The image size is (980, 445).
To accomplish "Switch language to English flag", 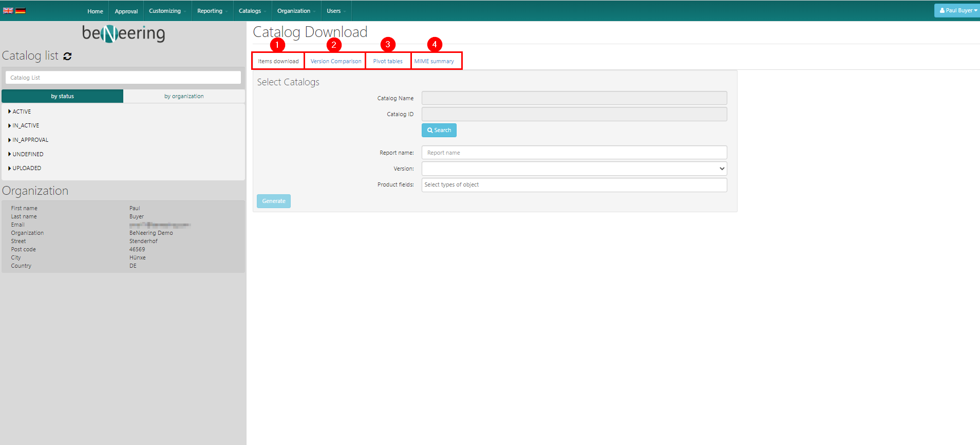I will click(x=8, y=11).
